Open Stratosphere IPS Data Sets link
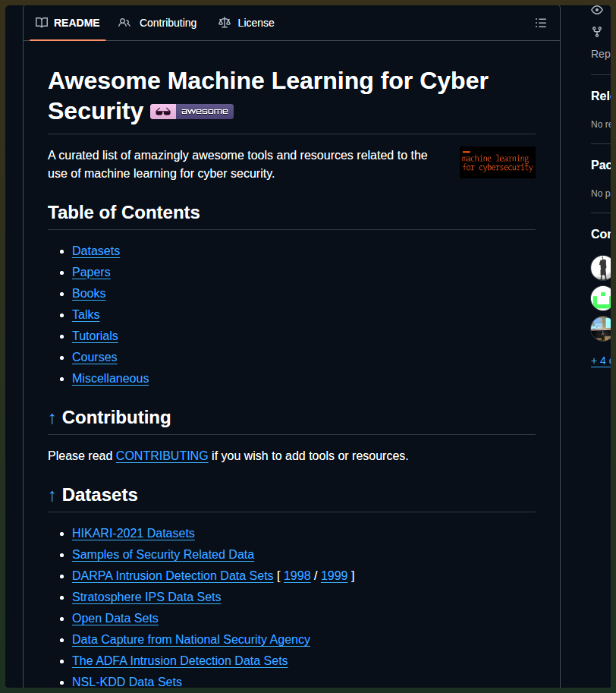 click(x=146, y=597)
